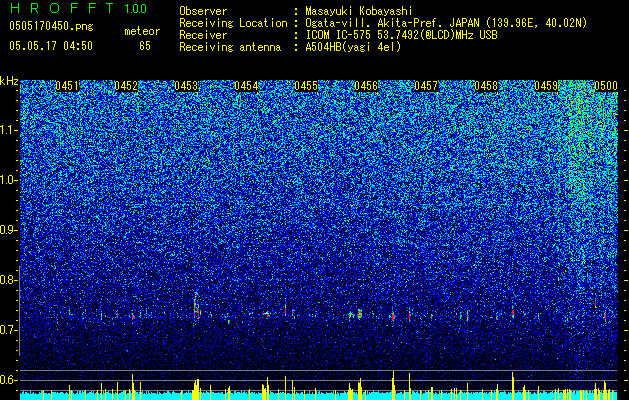Click the 0.6 kHz axis label
The image size is (629, 400).
pyautogui.click(x=9, y=380)
